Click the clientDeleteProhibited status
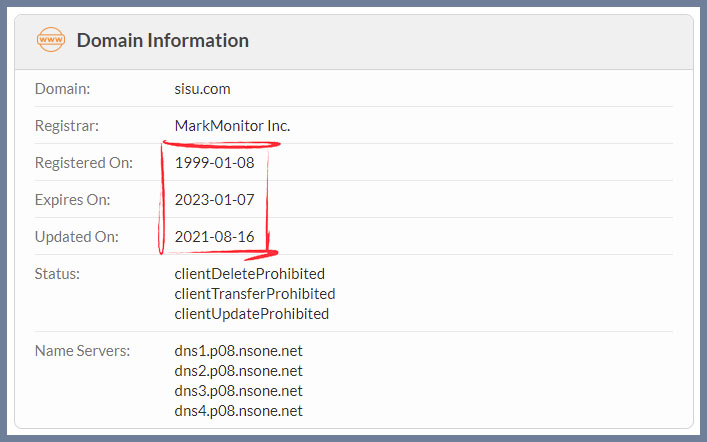The width and height of the screenshot is (707, 442). click(x=249, y=274)
